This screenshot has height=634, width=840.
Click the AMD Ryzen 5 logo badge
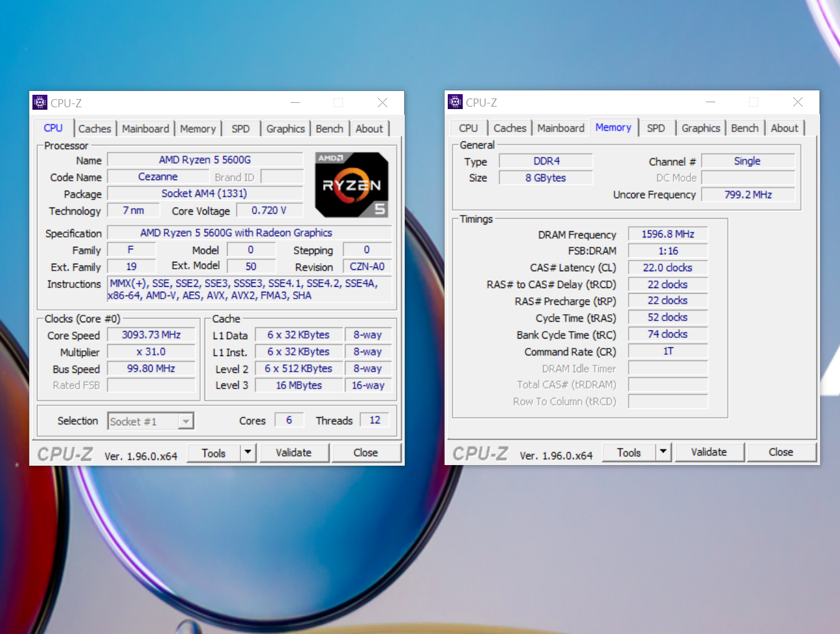(352, 185)
